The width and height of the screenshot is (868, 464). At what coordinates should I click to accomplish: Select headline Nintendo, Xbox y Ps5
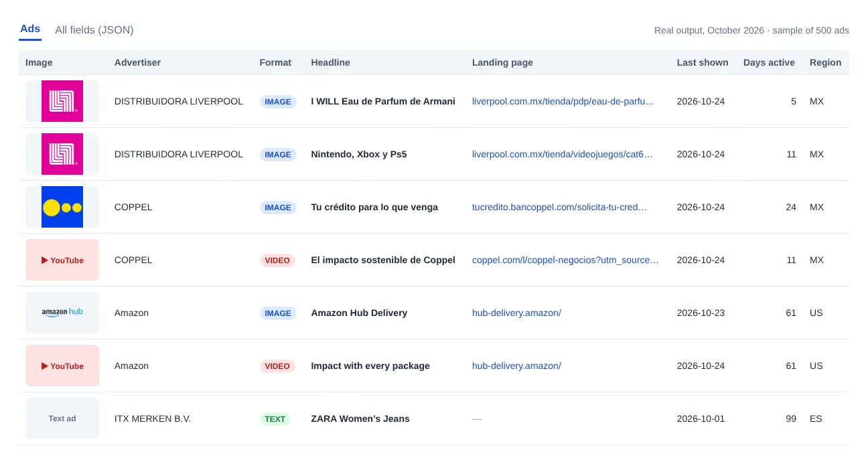359,155
